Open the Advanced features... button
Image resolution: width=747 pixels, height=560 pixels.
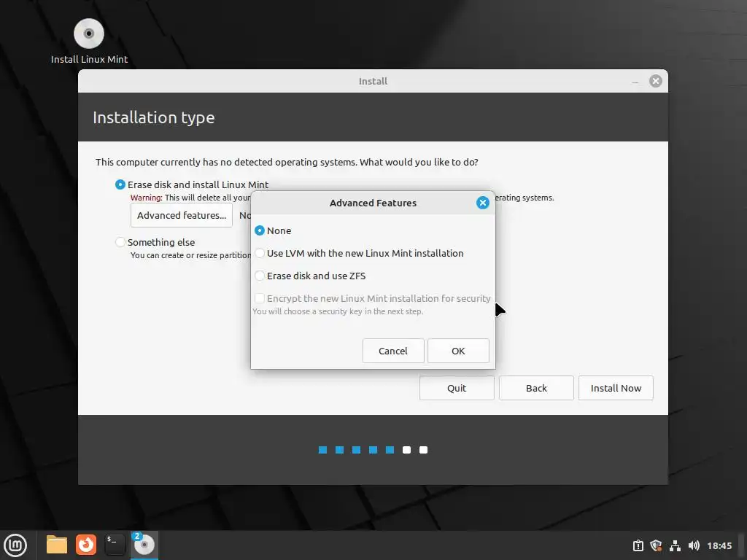(x=182, y=215)
